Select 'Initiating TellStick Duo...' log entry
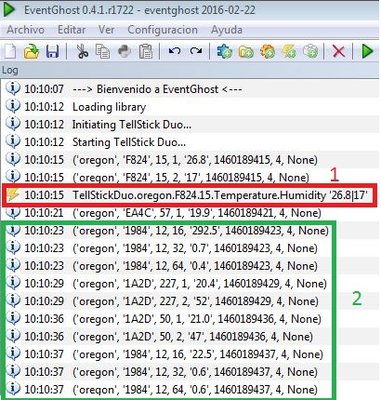 (x=190, y=124)
